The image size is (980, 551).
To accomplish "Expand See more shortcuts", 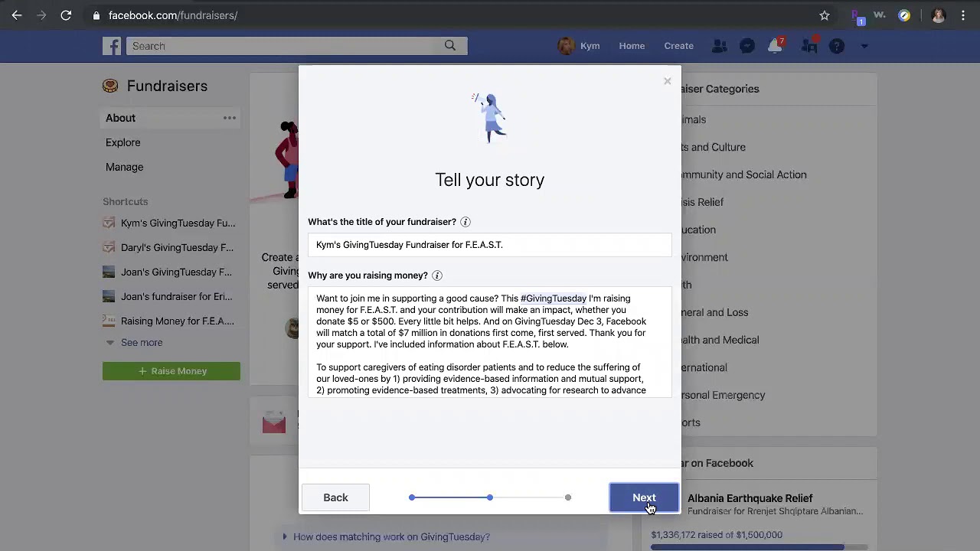I will click(x=134, y=343).
